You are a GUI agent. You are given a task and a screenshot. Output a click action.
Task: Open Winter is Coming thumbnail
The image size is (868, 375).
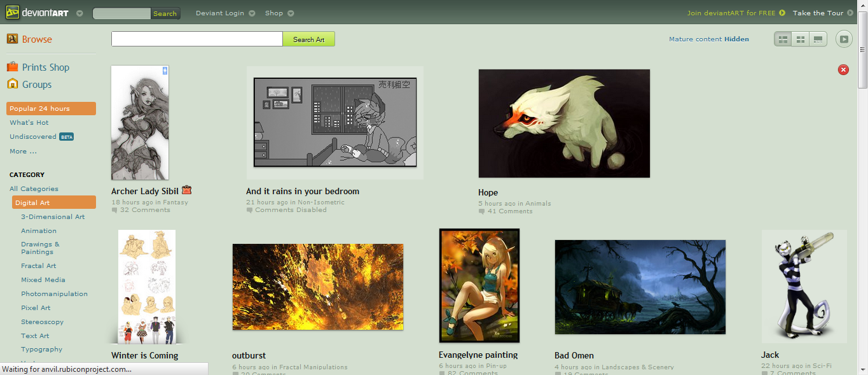[x=147, y=287]
